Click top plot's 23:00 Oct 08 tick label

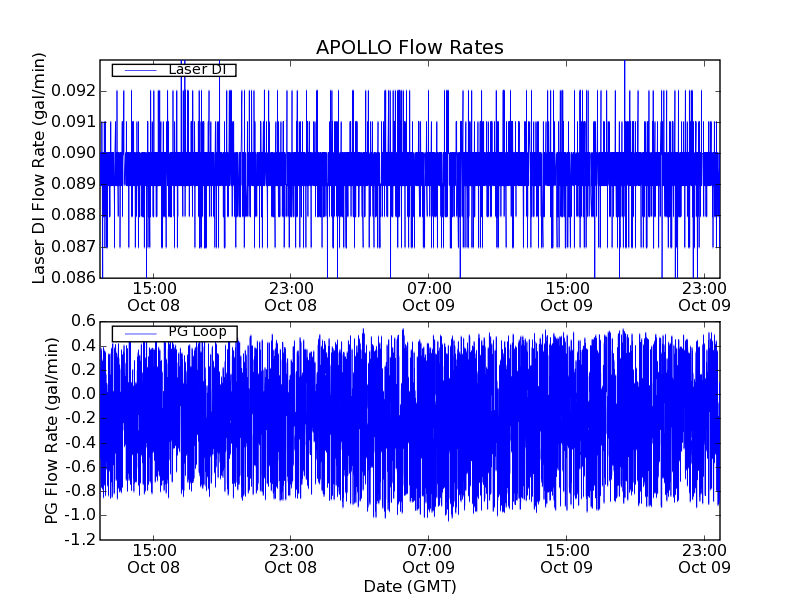(x=291, y=296)
